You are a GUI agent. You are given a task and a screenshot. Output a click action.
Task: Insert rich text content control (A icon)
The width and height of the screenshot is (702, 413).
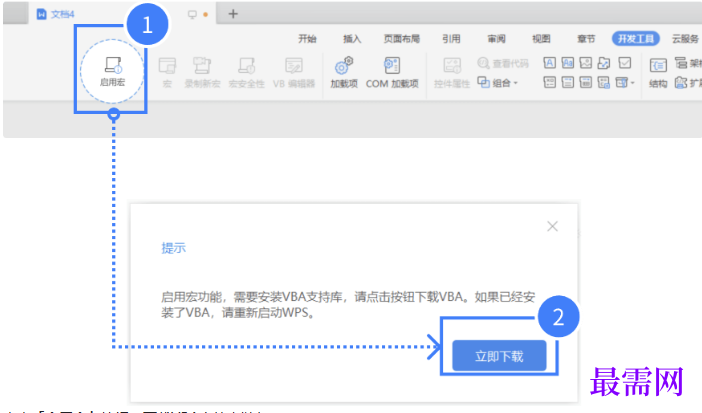pyautogui.click(x=549, y=63)
